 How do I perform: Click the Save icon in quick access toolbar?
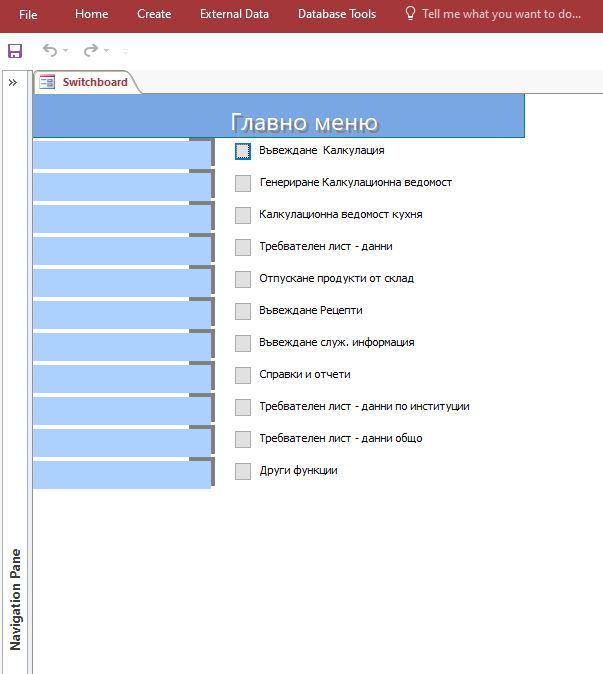[14, 50]
